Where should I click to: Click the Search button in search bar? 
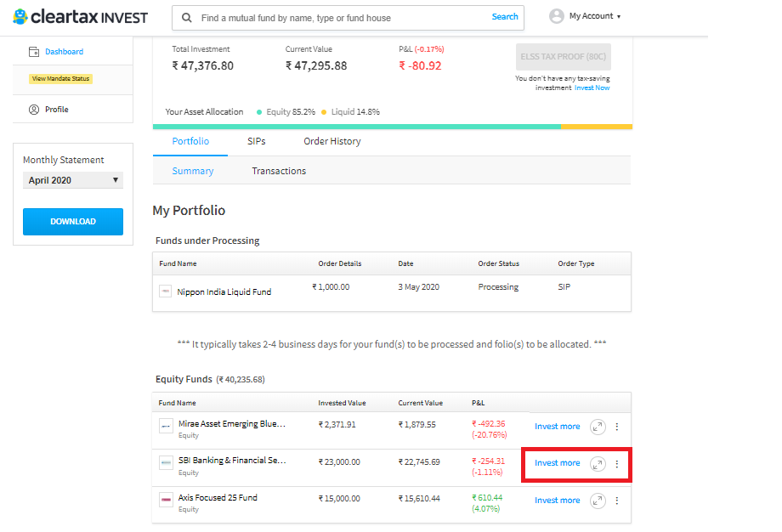(x=505, y=17)
